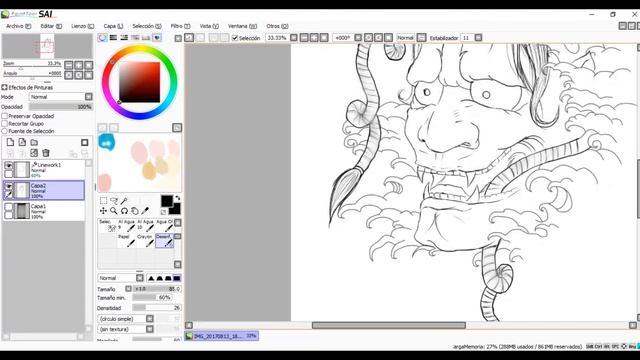Delete the selected layer with trash icon
This screenshot has width=640, height=360.
(46, 153)
